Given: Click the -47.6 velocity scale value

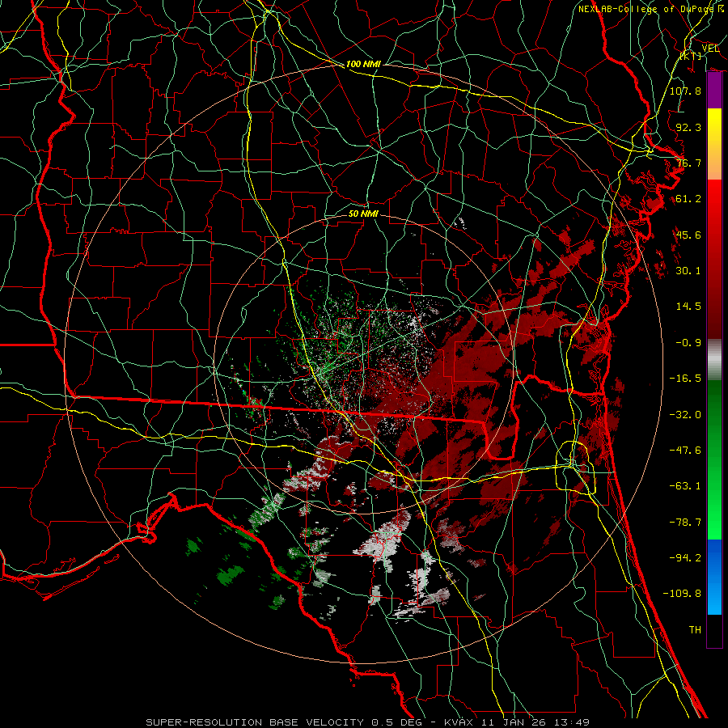Looking at the screenshot, I should click(x=685, y=451).
